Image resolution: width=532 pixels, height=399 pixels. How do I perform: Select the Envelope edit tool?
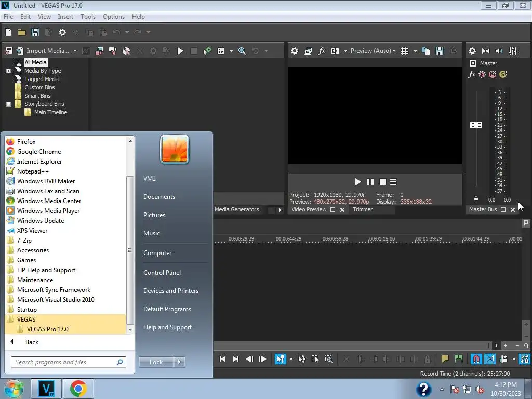[x=302, y=359]
